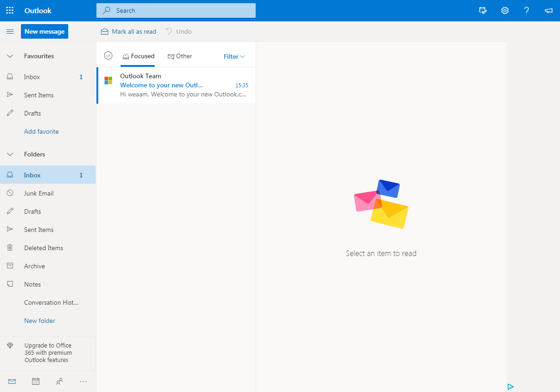This screenshot has height=392, width=560.
Task: Click Folders Drafts pencil icon
Action: (10, 211)
